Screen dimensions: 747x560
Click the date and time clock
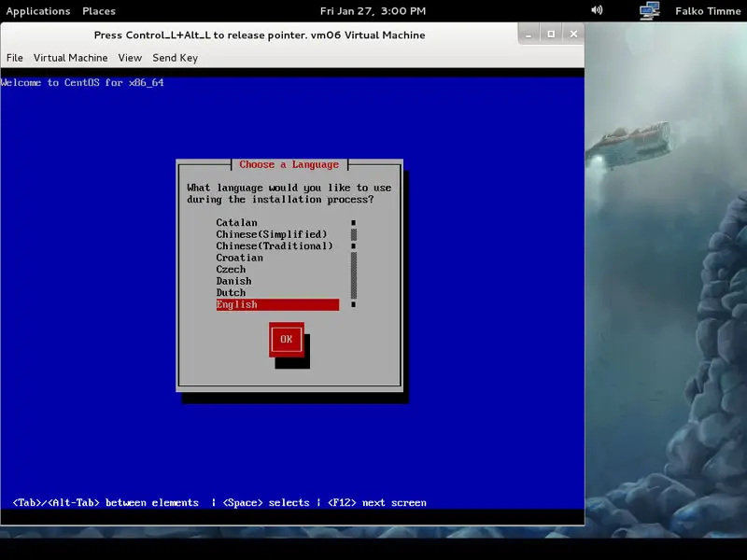coord(373,11)
